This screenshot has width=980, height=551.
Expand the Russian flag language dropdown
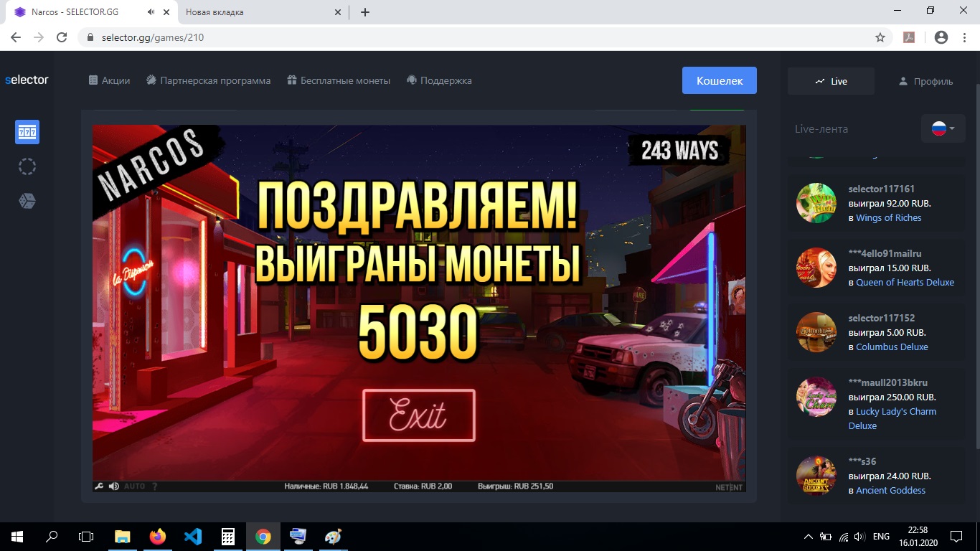pyautogui.click(x=943, y=128)
